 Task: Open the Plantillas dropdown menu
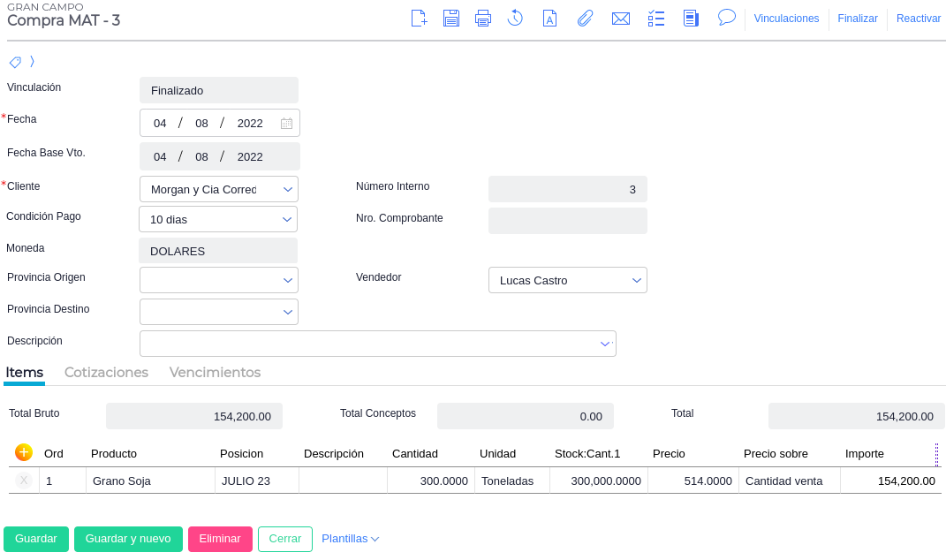tap(350, 539)
